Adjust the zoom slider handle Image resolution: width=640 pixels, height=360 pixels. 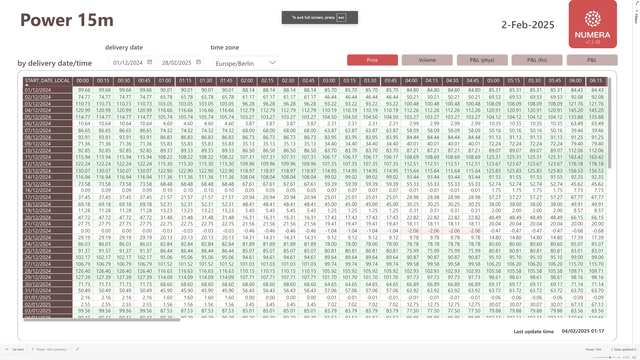coord(610,357)
